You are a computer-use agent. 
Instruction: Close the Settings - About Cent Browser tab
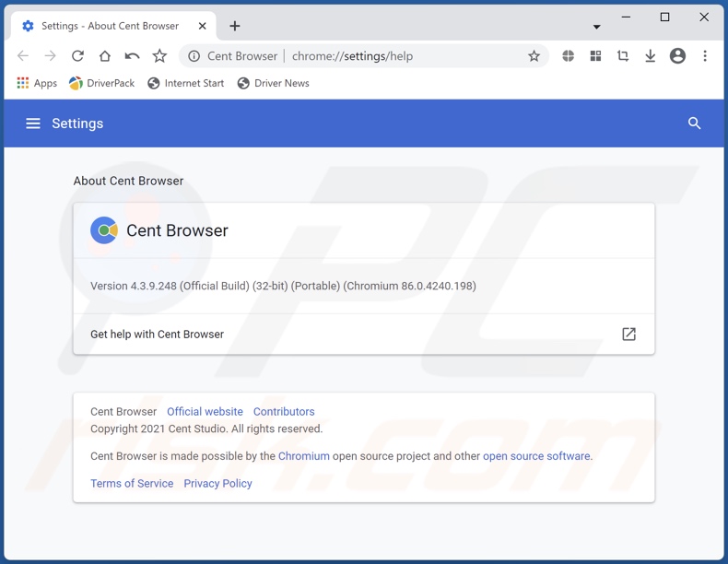pos(203,26)
